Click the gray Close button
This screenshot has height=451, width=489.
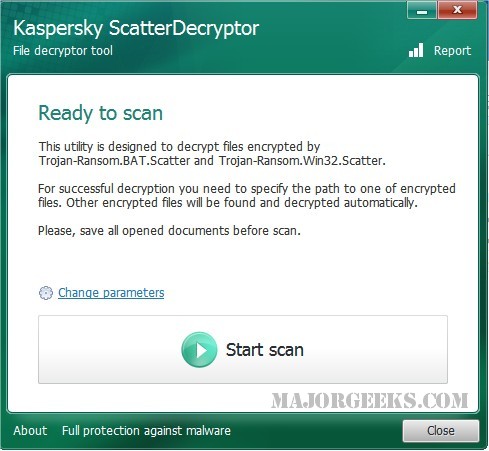point(441,431)
